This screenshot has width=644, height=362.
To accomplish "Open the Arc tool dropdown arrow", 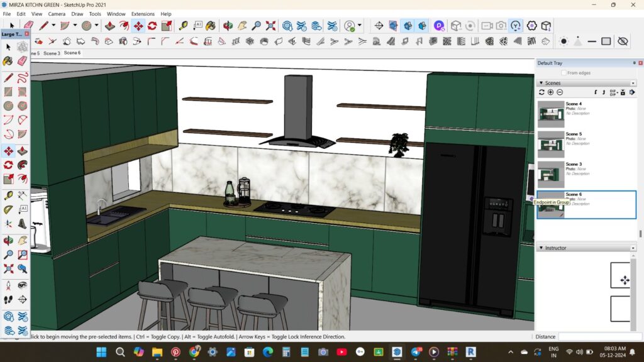I will click(x=75, y=25).
